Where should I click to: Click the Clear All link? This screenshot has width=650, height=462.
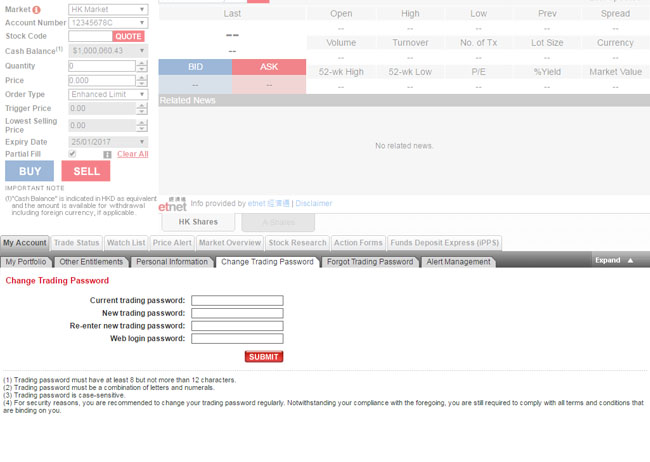coord(132,154)
